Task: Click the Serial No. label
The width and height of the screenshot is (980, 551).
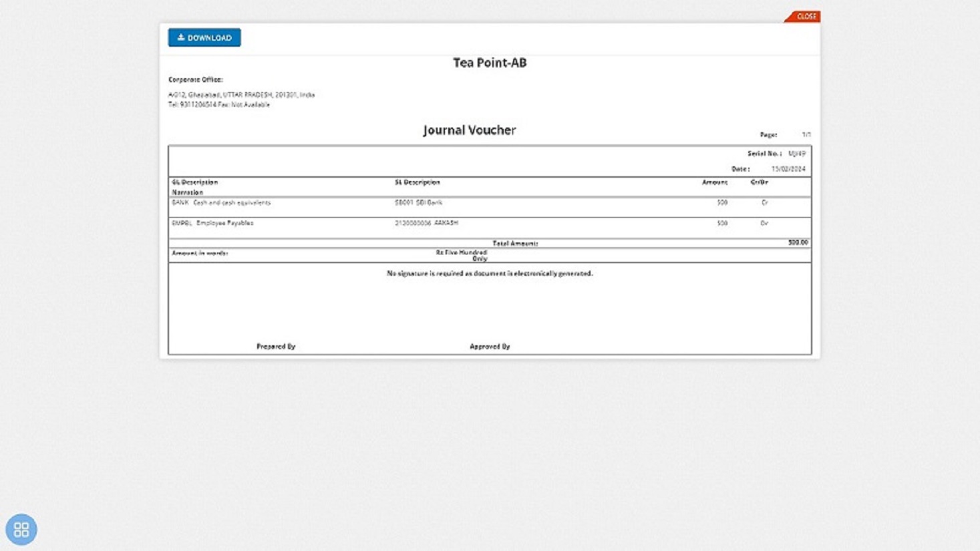Action: pyautogui.click(x=764, y=154)
